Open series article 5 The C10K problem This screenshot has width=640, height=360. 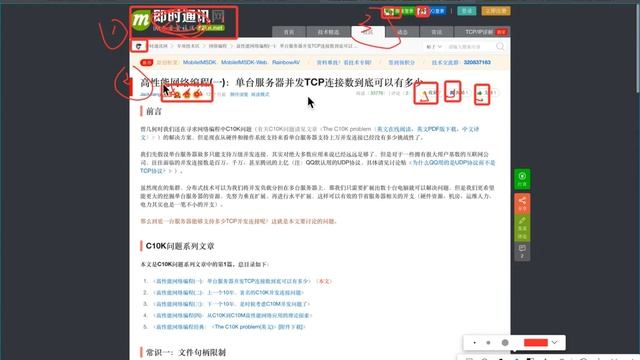(x=229, y=327)
